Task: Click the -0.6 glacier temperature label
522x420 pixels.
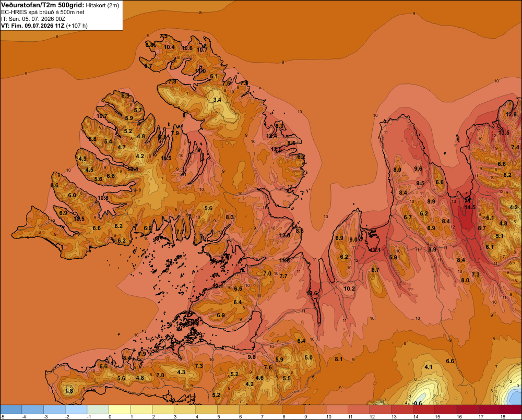Action: pyautogui.click(x=417, y=403)
